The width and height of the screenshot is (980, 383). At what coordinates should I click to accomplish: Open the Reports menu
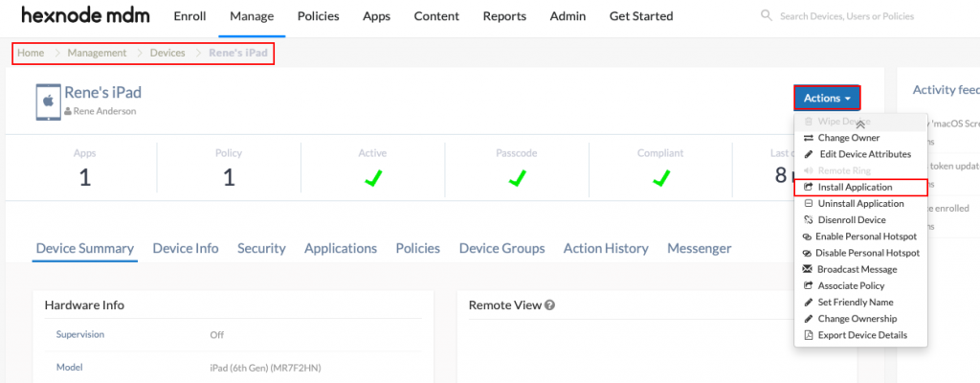coord(504,16)
